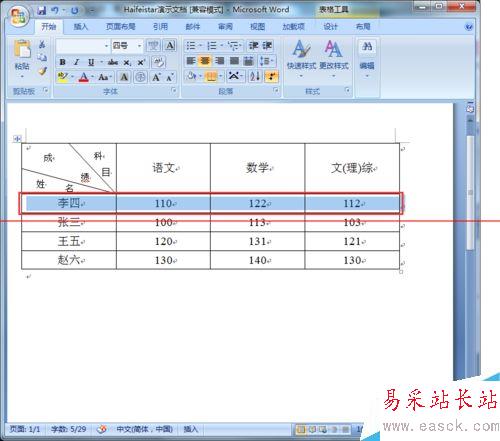Align text left
This screenshot has height=441, width=500.
191,61
